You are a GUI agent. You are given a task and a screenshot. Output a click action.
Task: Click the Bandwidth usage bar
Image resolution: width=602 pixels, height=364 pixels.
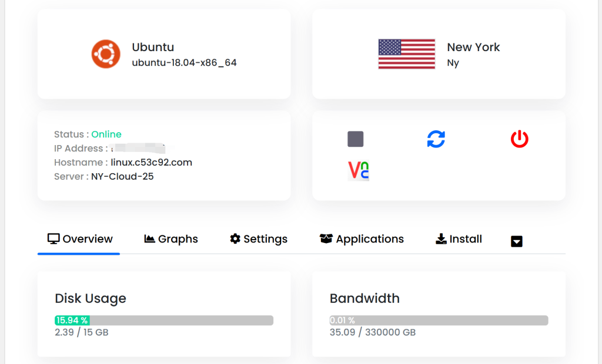point(439,321)
